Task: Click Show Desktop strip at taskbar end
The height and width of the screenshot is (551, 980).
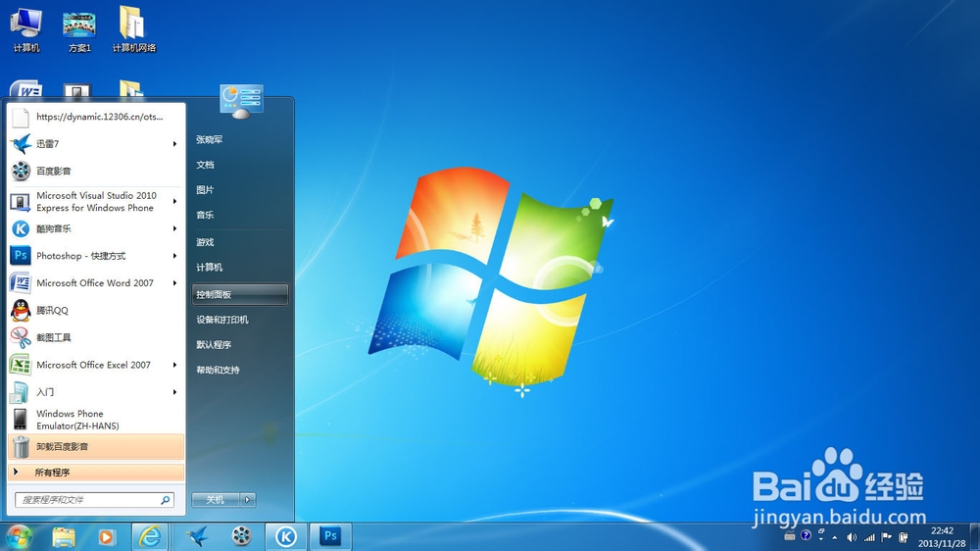Action: [x=974, y=537]
